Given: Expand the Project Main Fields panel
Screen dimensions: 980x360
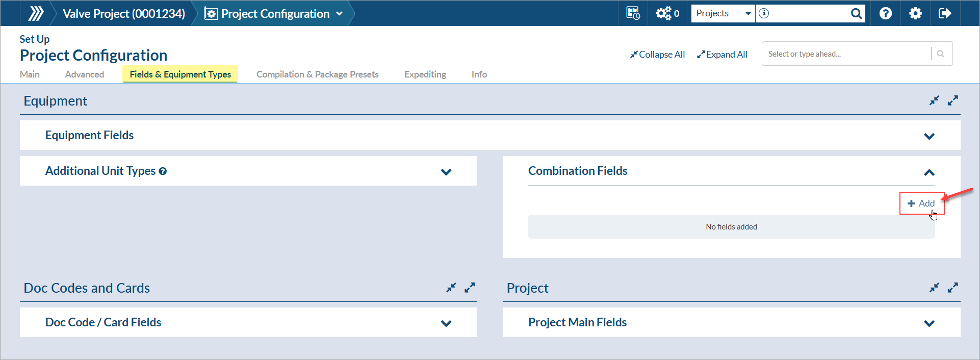Looking at the screenshot, I should coord(929,323).
